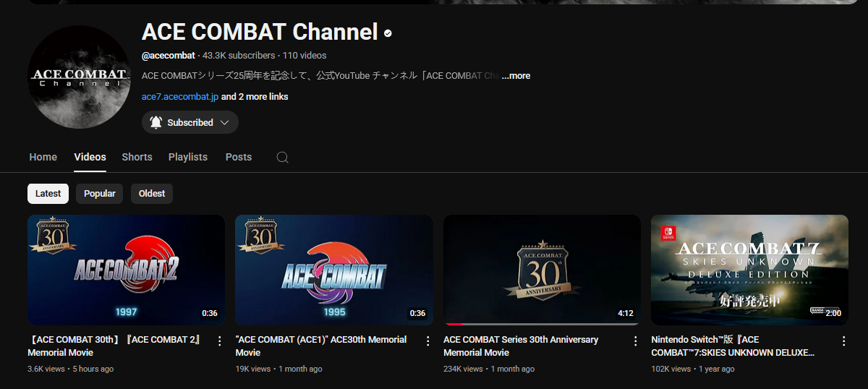Click the notification bell icon in Subscribed button
Image resolution: width=868 pixels, height=389 pixels.
(156, 122)
